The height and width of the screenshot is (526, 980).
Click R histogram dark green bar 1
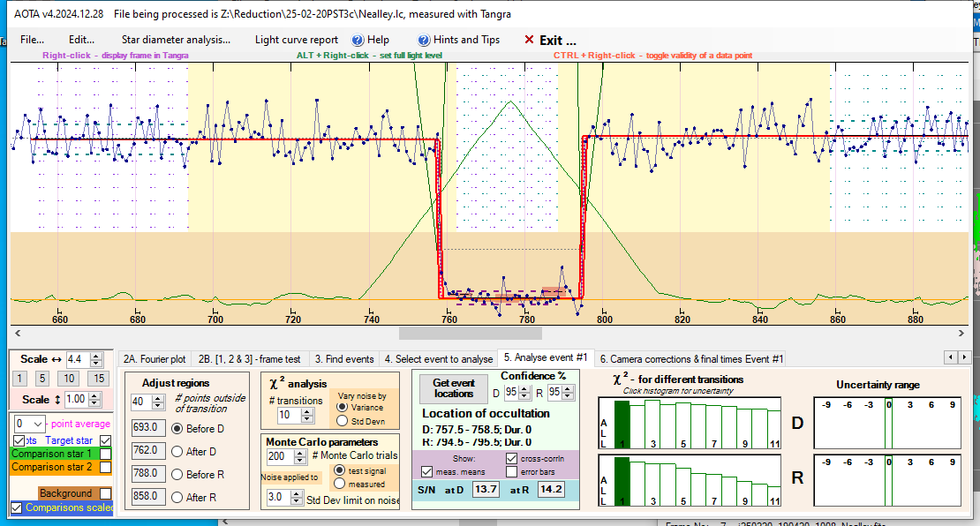click(622, 481)
